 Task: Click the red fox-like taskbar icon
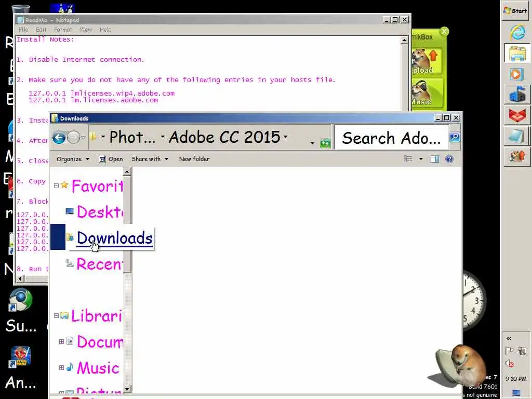point(517,115)
